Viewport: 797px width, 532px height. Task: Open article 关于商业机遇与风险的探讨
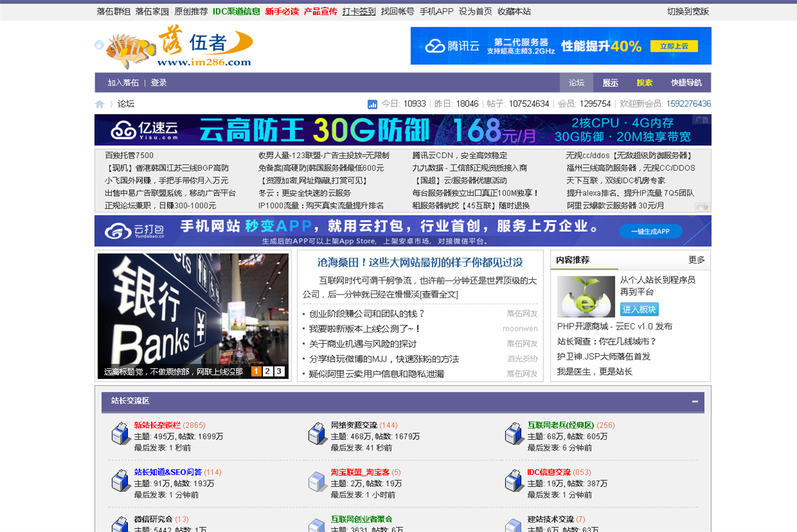pyautogui.click(x=363, y=344)
